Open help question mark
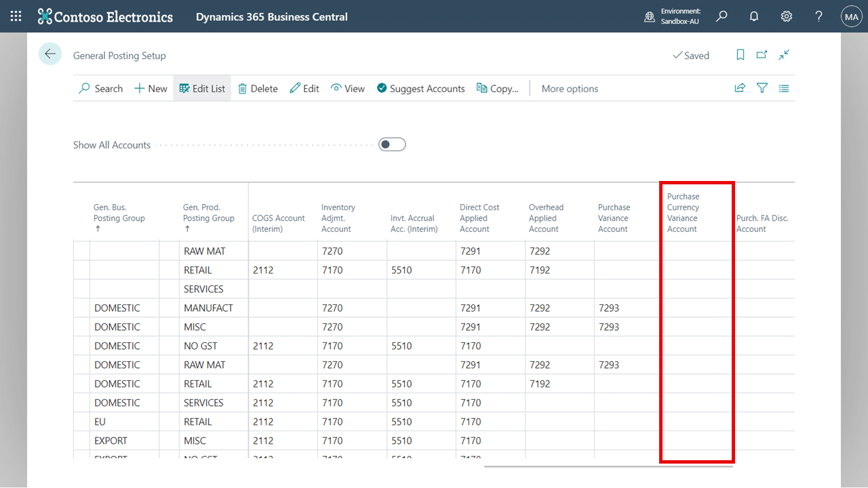 point(819,16)
